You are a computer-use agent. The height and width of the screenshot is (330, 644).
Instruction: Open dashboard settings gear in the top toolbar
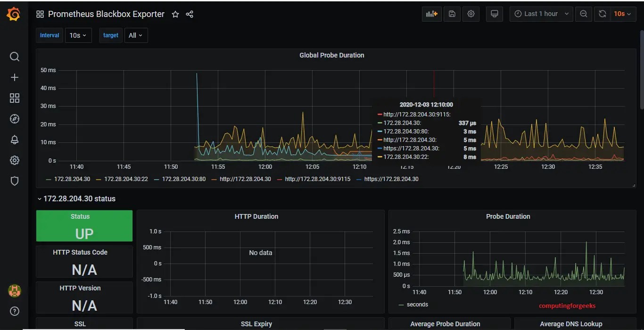coord(471,14)
